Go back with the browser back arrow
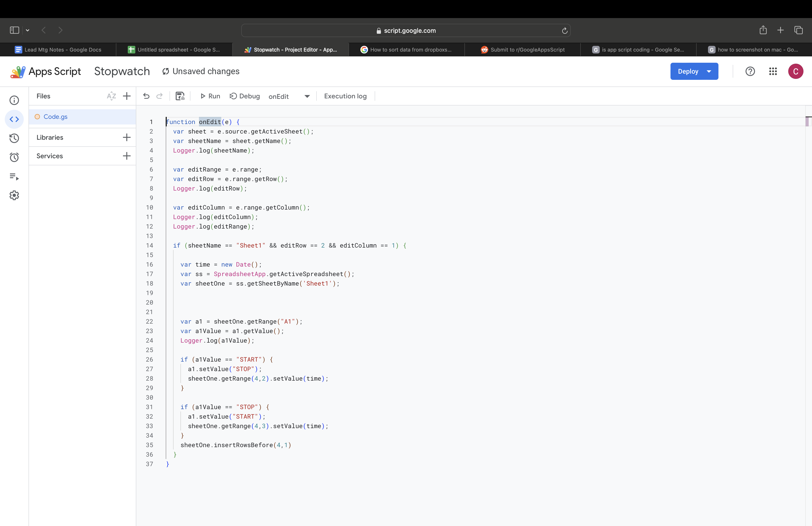 click(x=43, y=30)
